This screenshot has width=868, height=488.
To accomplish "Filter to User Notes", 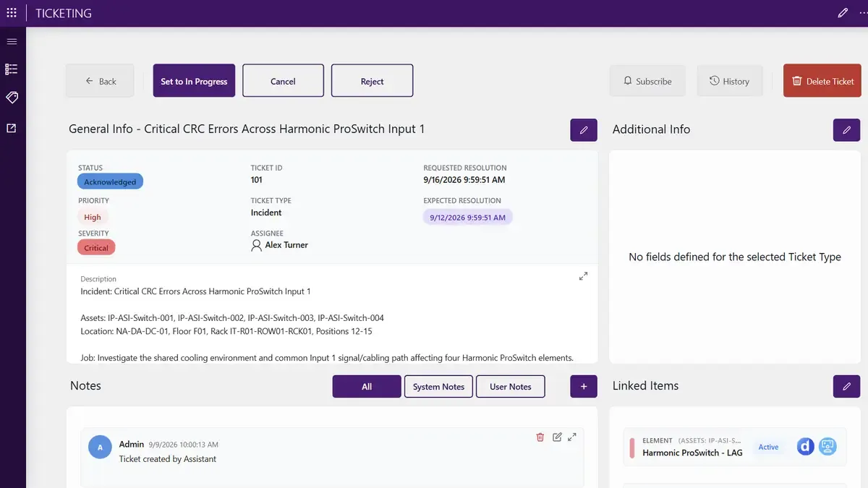I will coord(510,387).
